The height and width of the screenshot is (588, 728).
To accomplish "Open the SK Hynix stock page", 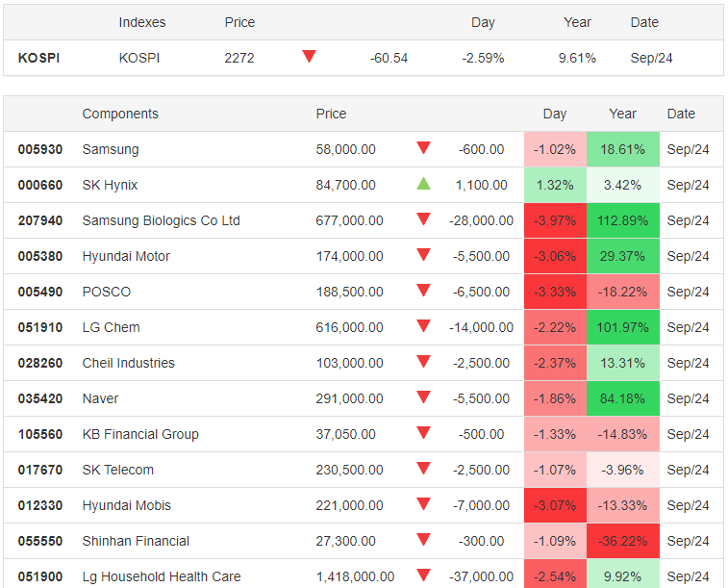I will (x=110, y=185).
